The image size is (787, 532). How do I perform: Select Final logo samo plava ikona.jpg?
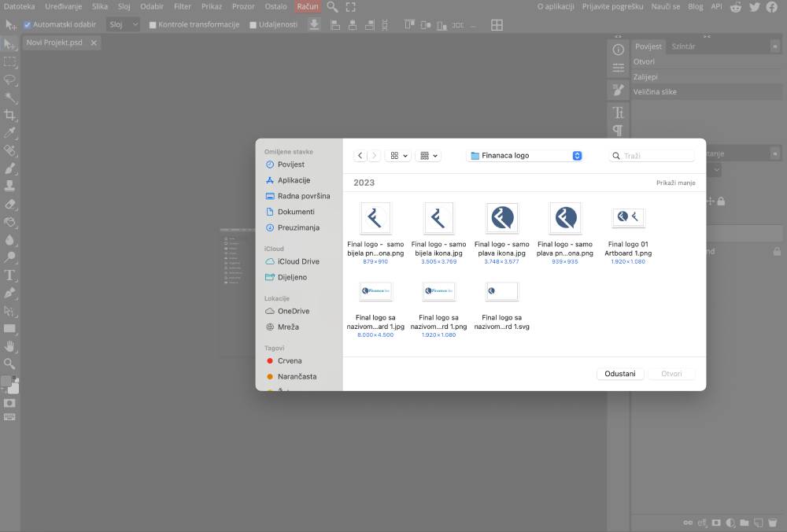502,218
